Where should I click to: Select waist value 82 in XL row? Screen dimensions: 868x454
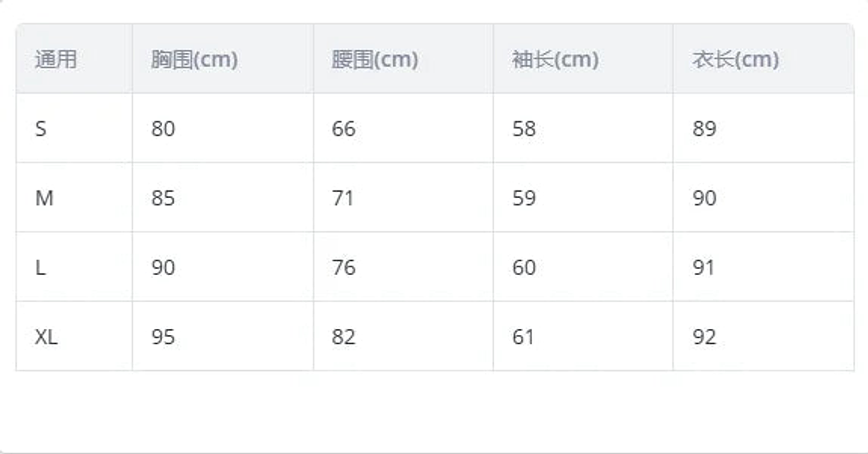click(x=344, y=337)
